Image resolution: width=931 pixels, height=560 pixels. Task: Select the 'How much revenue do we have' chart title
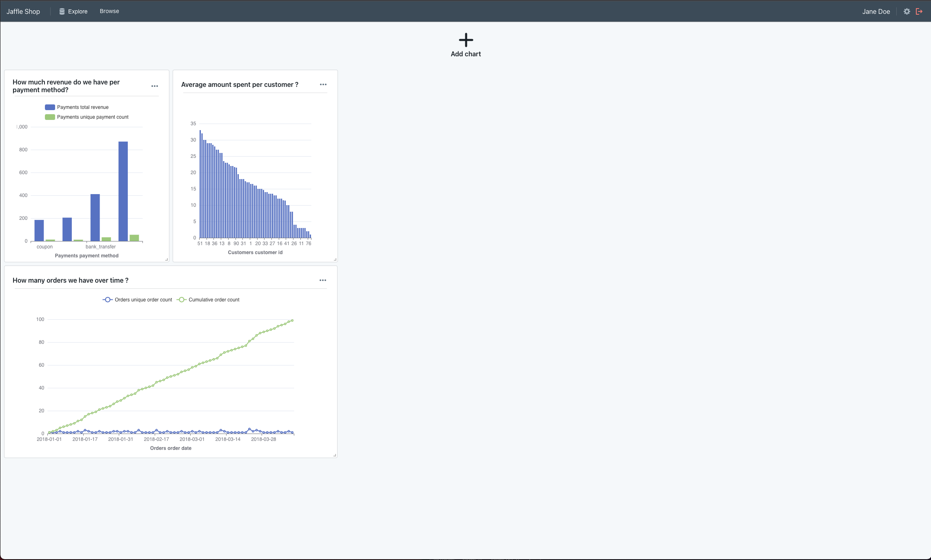pyautogui.click(x=66, y=86)
